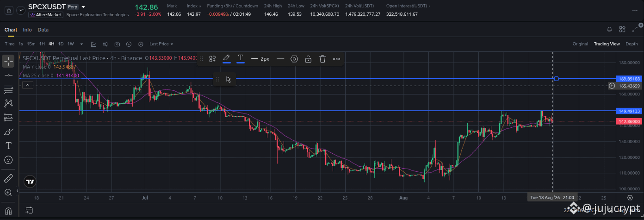Change text color via T swatch

click(241, 59)
